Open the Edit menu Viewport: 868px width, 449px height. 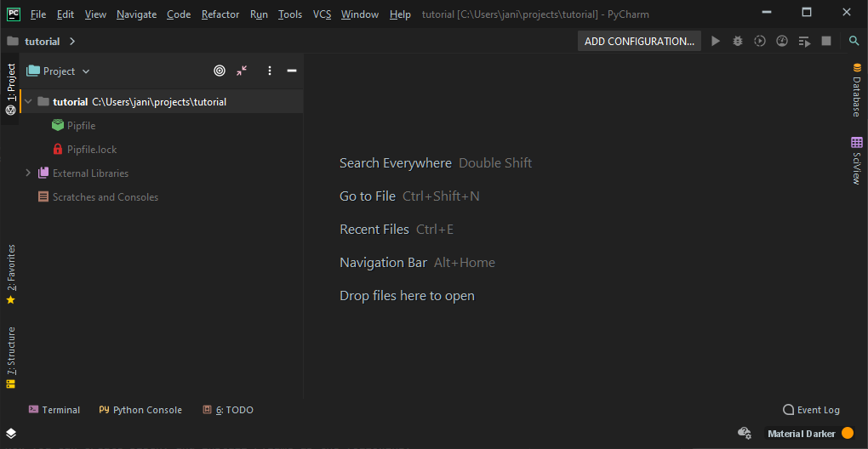[x=66, y=14]
